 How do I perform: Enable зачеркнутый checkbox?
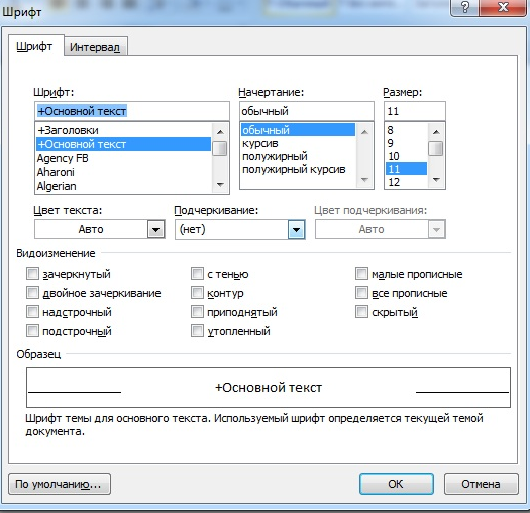pyautogui.click(x=32, y=273)
